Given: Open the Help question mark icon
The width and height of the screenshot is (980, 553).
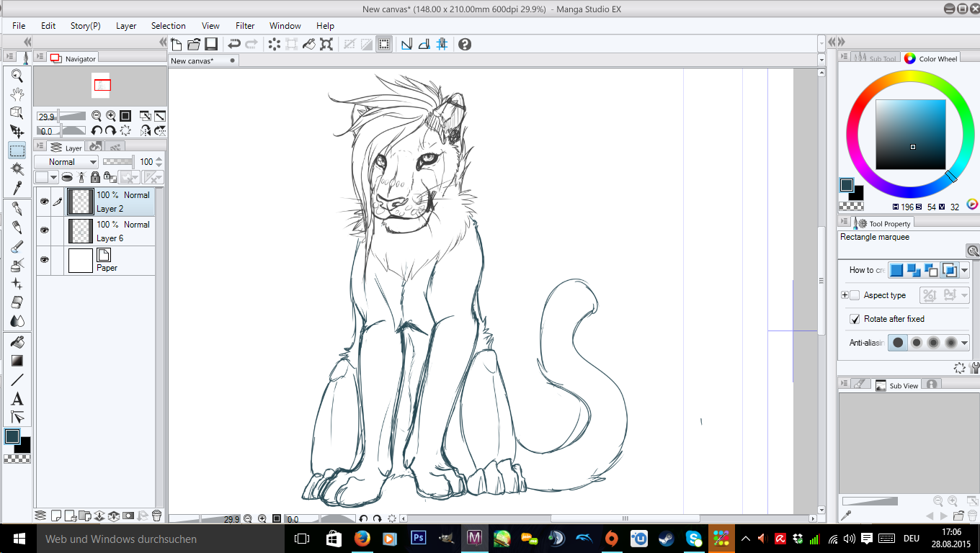Looking at the screenshot, I should [465, 44].
